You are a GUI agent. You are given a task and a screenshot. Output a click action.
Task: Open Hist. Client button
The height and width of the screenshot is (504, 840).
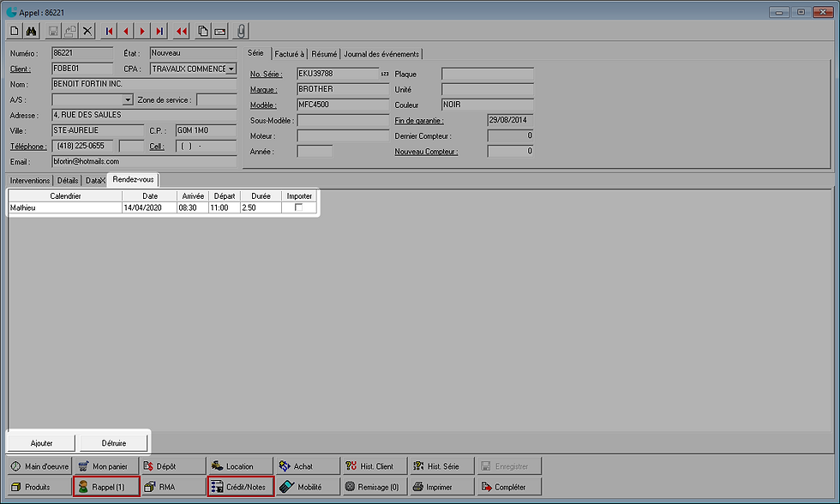click(x=375, y=466)
